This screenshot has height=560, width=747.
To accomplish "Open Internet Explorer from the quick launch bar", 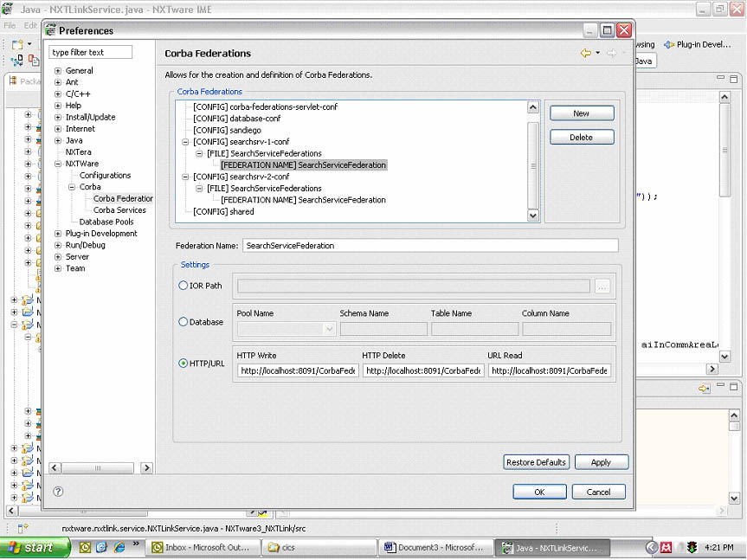I will [119, 547].
